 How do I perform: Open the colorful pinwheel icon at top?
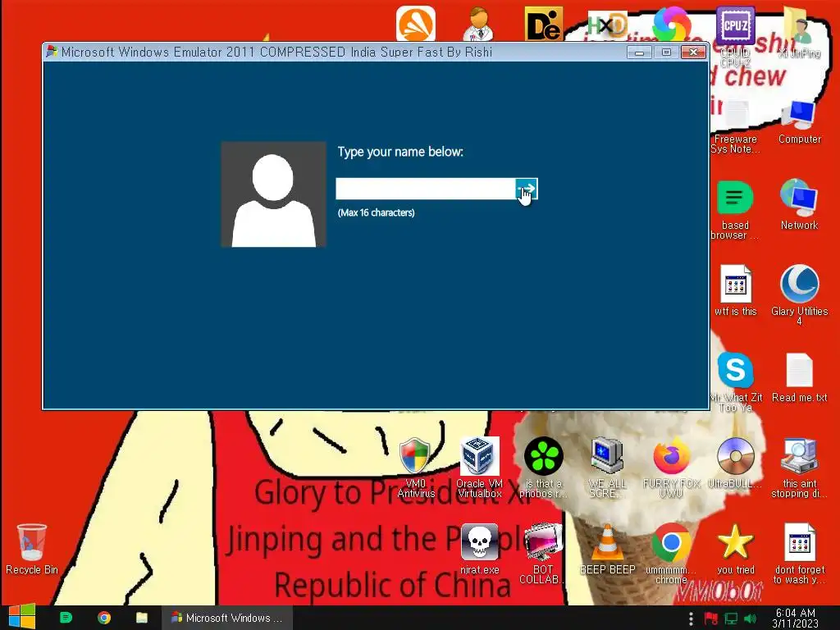[x=672, y=24]
